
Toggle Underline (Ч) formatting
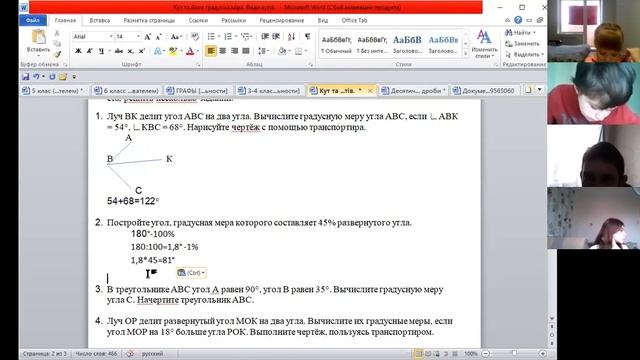(101, 51)
